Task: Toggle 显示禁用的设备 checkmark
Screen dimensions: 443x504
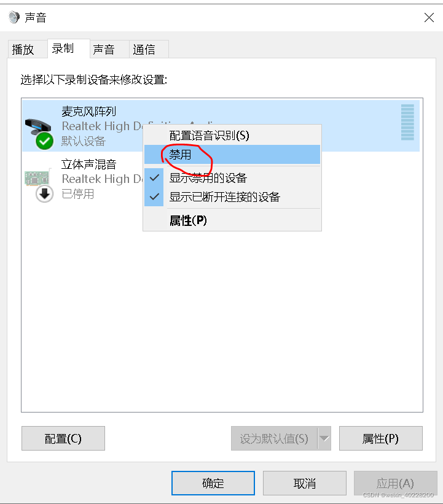Action: 154,177
